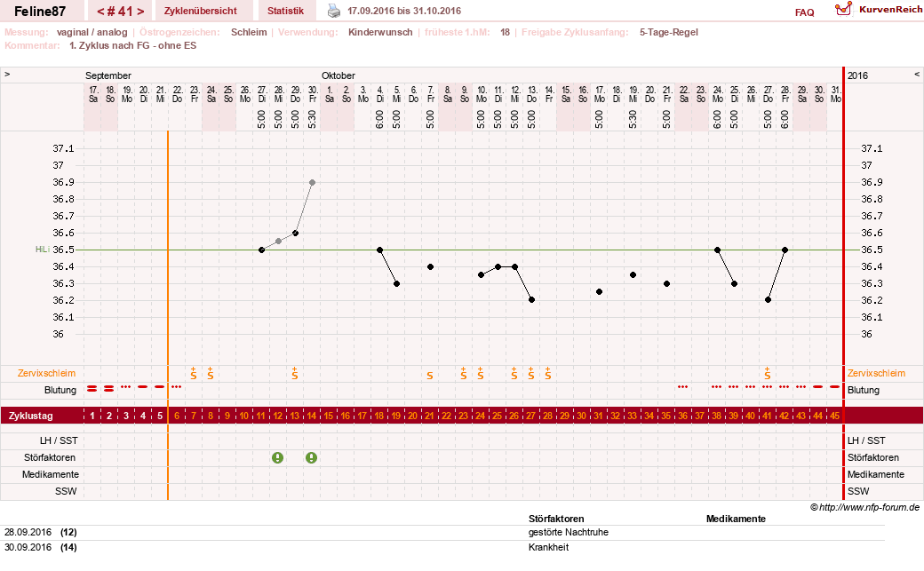This screenshot has height=571, width=924.
Task: Click the left LH / SST row label
Action: click(57, 440)
